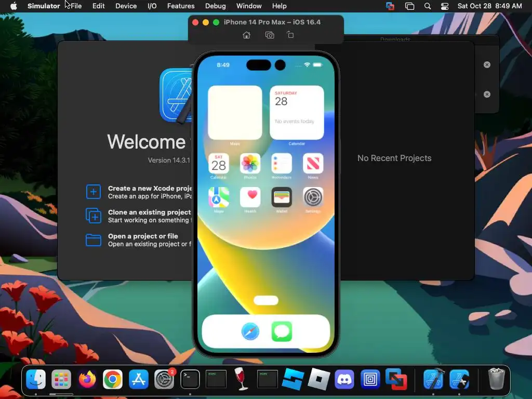This screenshot has height=399, width=532.
Task: Open Terminal from the Dock
Action: (190, 379)
